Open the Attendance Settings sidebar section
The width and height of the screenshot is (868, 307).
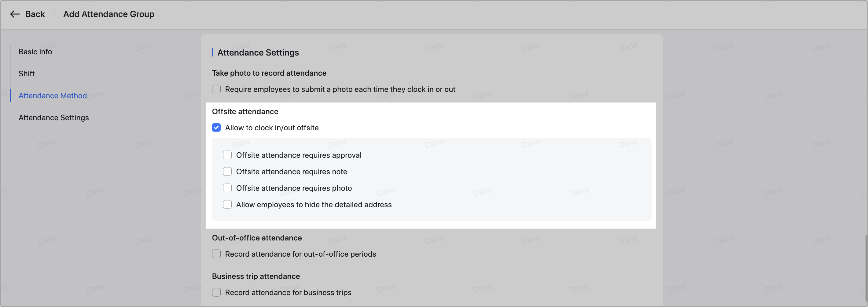(53, 117)
